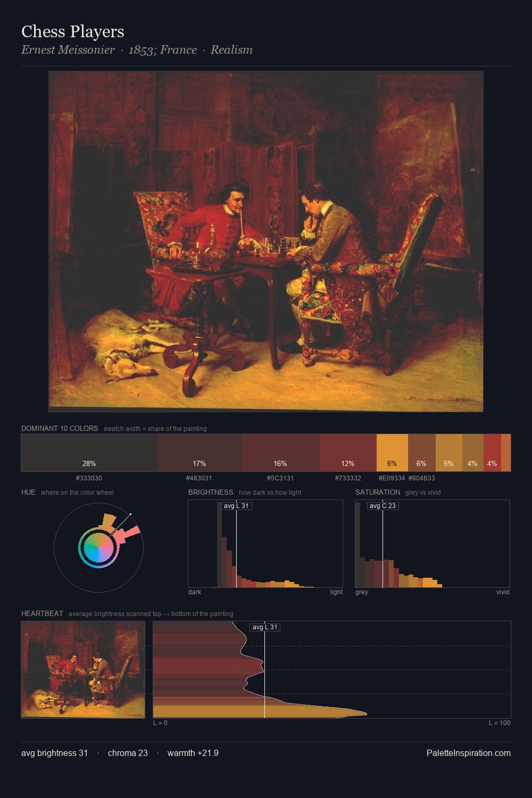Select the olive-brown 4% swatch
Screen dimensions: 532x798
point(473,453)
